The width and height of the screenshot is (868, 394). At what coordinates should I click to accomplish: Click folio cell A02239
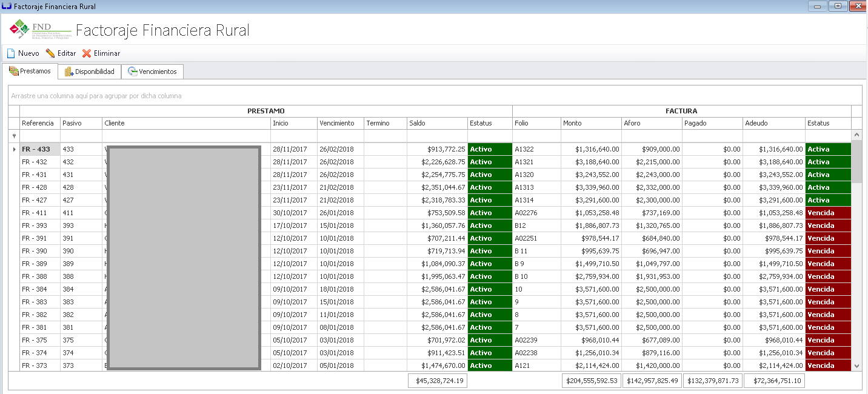pos(537,340)
